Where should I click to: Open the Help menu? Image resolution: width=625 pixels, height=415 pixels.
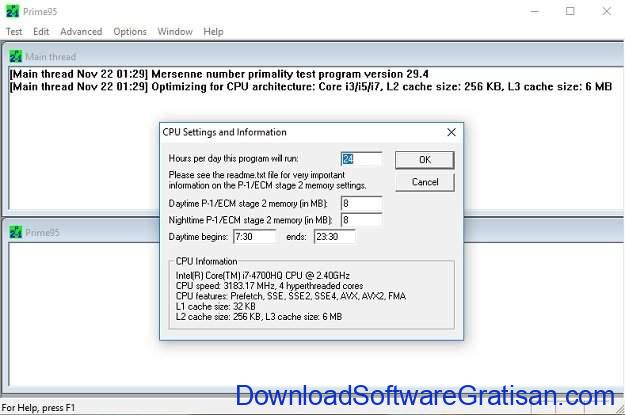[213, 31]
